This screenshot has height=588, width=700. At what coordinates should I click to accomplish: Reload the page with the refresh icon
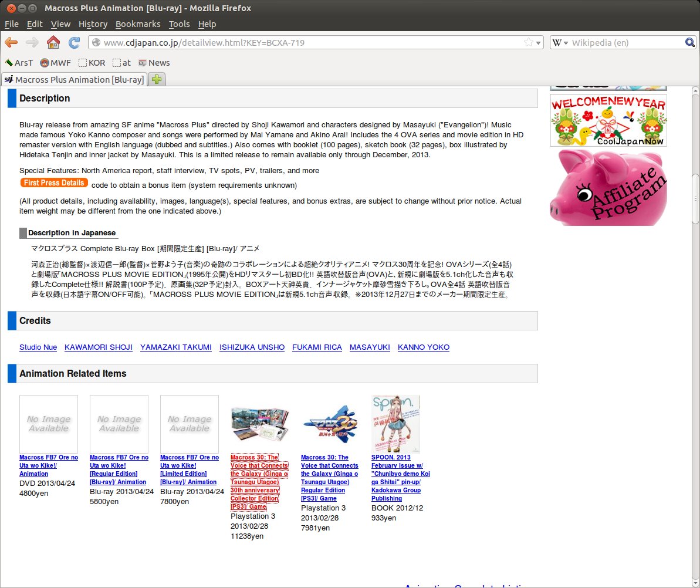[74, 42]
